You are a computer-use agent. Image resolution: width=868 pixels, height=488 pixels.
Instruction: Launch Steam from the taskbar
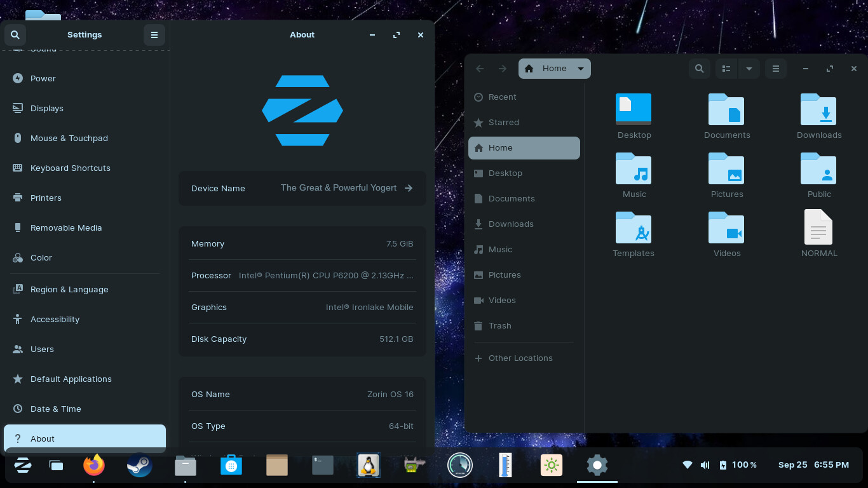coord(140,465)
